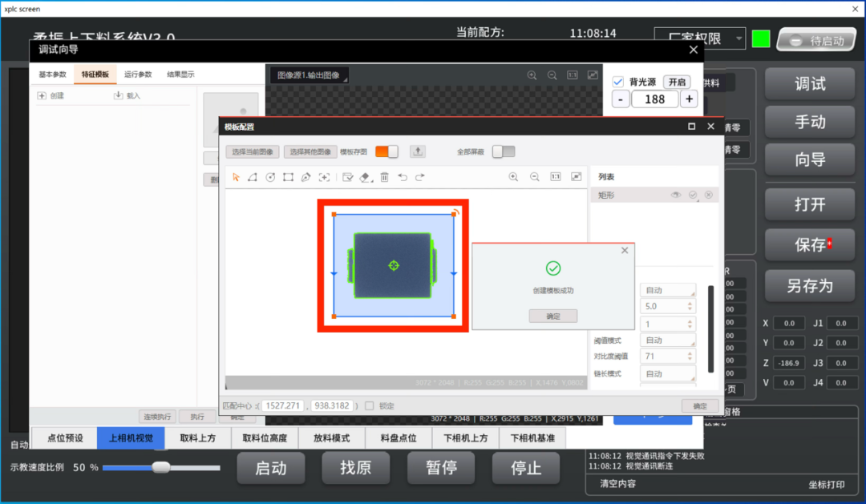The height and width of the screenshot is (504, 866).
Task: Open the 取料上方 bottom tab
Action: click(x=198, y=437)
